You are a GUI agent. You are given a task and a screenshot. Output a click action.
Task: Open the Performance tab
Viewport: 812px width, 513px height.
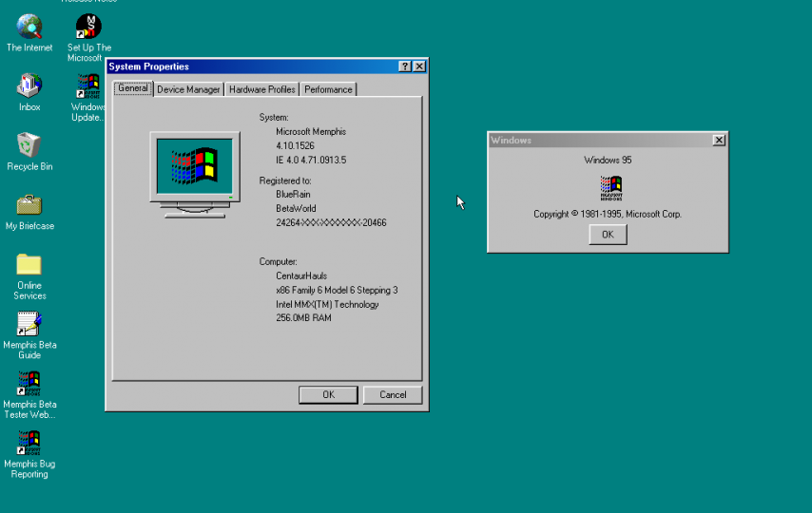pyautogui.click(x=328, y=89)
